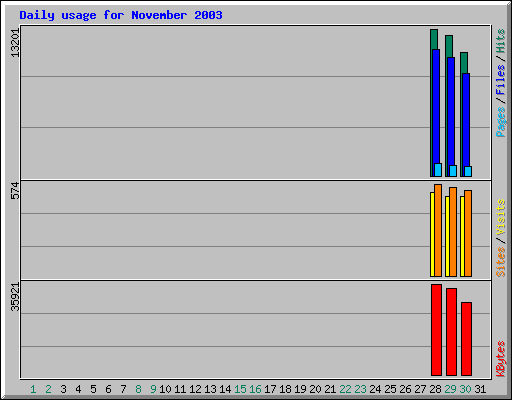Viewport: 512px width, 400px height.
Task: Select the red KBytes bar for day 30
Action: (466, 339)
